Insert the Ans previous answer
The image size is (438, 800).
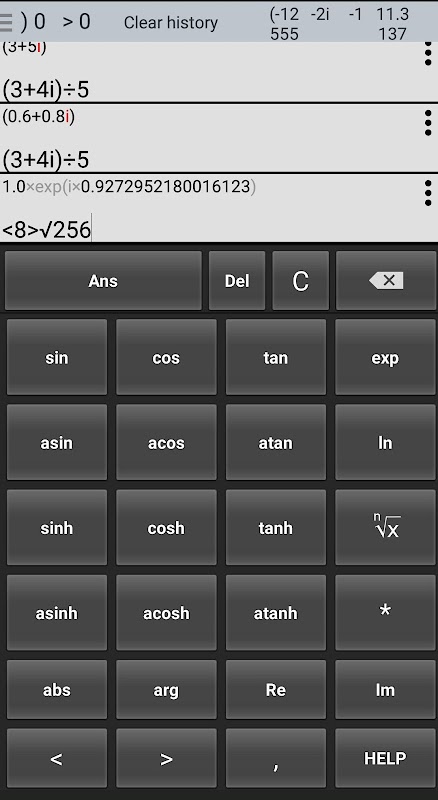pos(103,281)
